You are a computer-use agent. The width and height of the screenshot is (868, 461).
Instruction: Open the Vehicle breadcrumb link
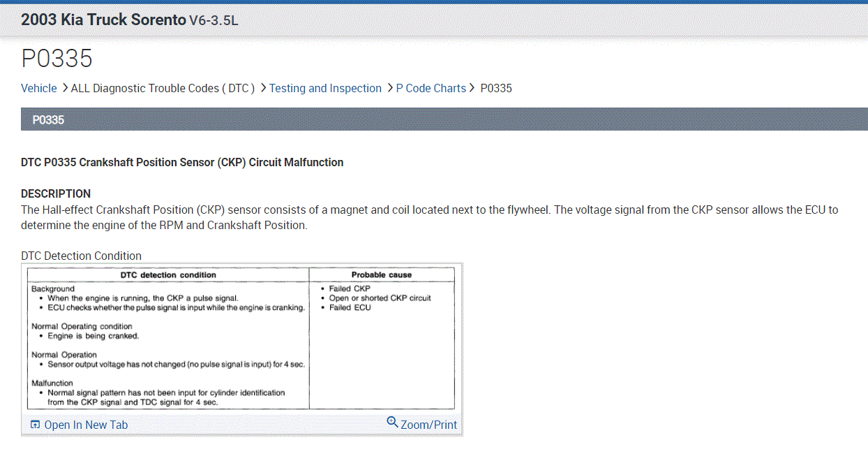point(39,88)
